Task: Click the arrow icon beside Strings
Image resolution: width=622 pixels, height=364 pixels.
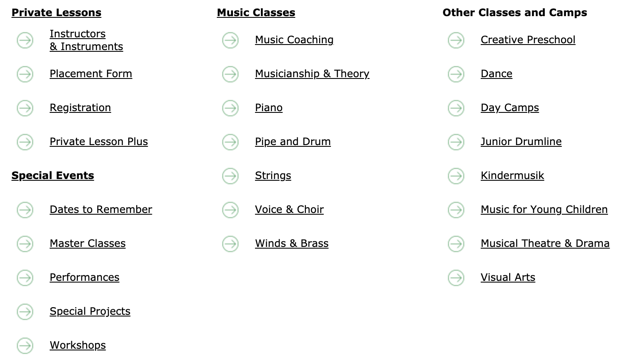Action: click(230, 176)
